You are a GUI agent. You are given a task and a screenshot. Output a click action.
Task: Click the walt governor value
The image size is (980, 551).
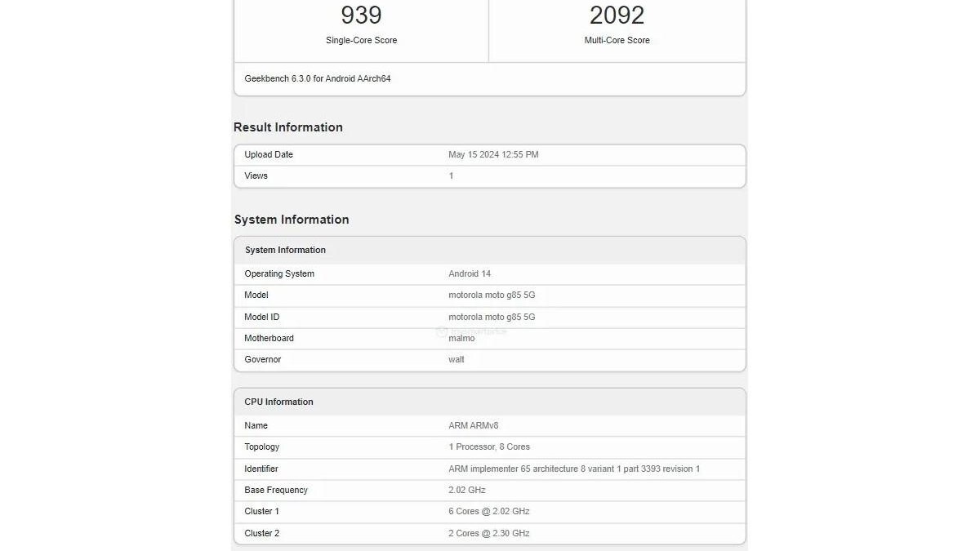pyautogui.click(x=457, y=359)
